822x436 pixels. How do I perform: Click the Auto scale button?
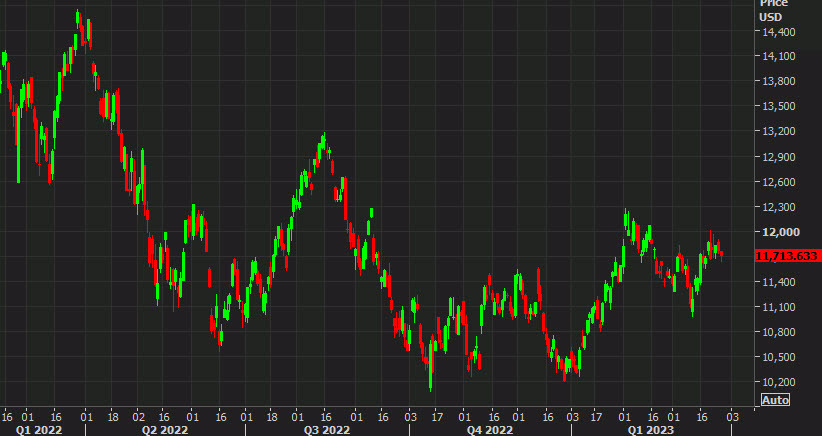pyautogui.click(x=775, y=400)
